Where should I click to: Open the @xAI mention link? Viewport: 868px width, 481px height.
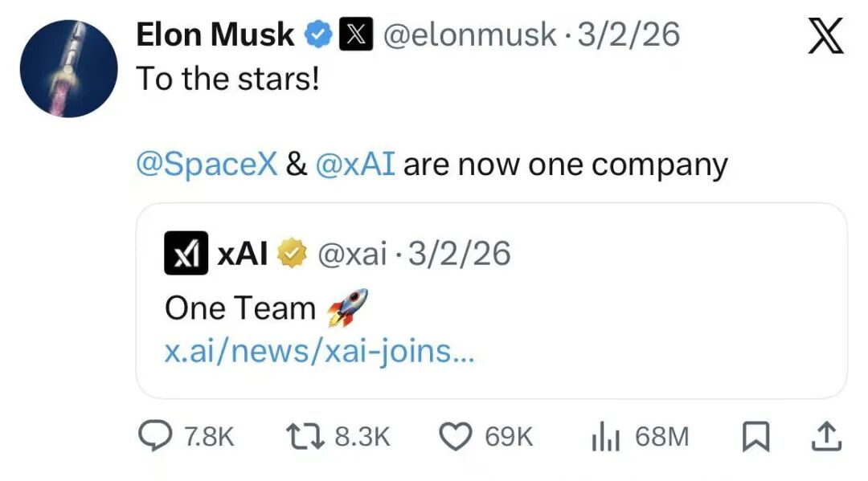[356, 165]
